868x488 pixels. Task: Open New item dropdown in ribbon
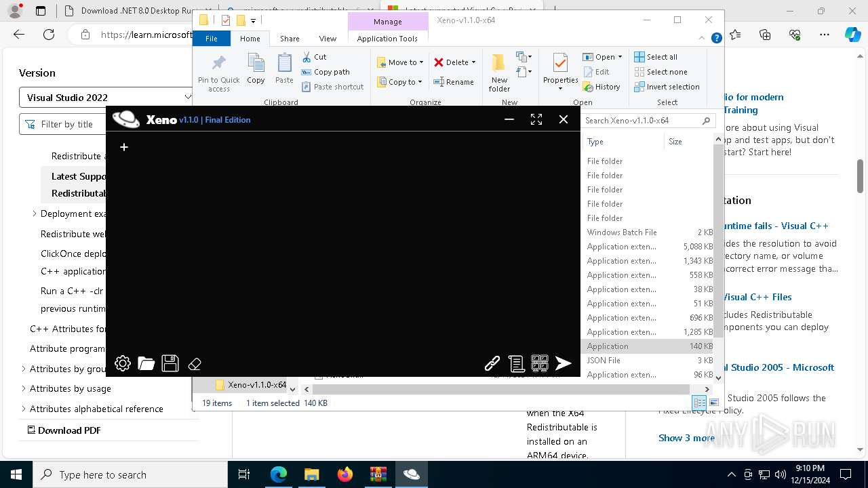[x=524, y=57]
